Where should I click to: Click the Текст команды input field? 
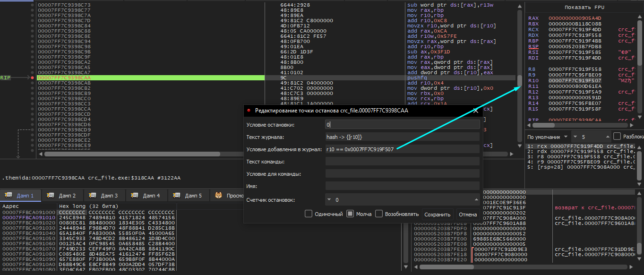coord(403,162)
